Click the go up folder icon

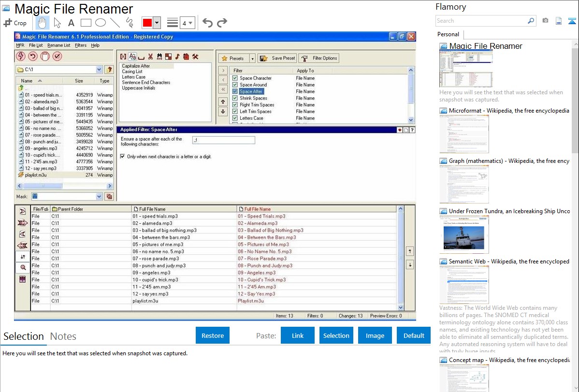coord(109,70)
